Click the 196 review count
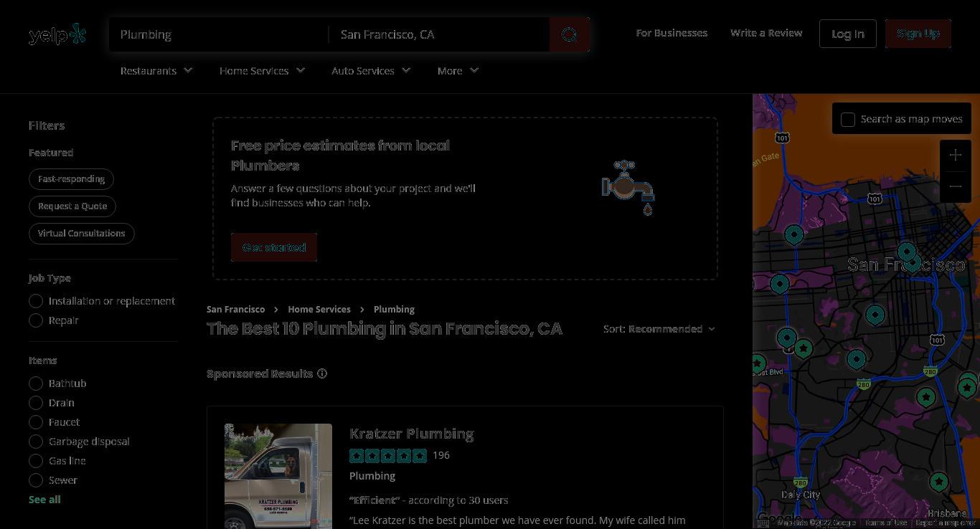This screenshot has height=529, width=980. click(x=441, y=455)
